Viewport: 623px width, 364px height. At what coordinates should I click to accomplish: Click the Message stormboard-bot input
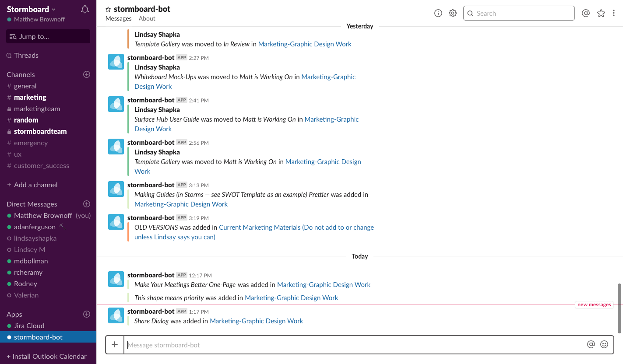point(355,345)
